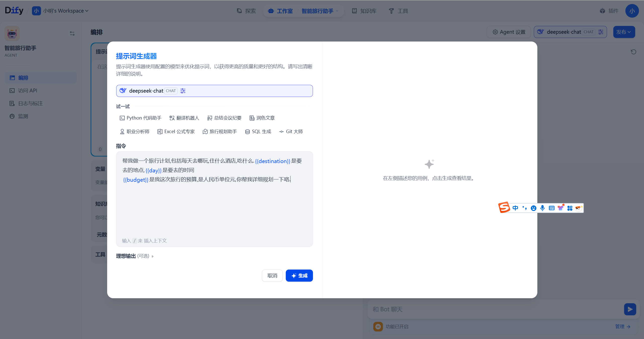Open the Sogou emoji panel icon
644x339 pixels.
533,208
